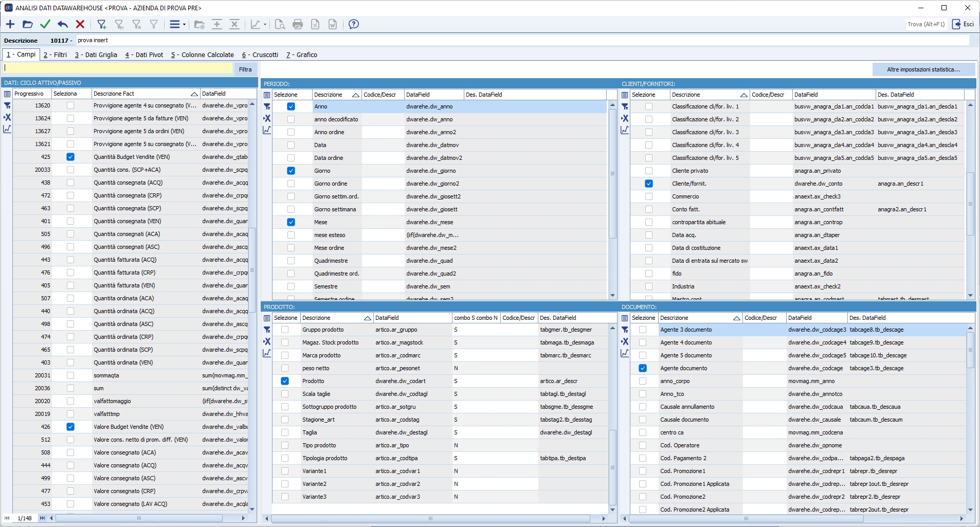Viewport: 980px width, 527px height.
Task: Click the blue undo arrow icon
Action: pyautogui.click(x=63, y=24)
